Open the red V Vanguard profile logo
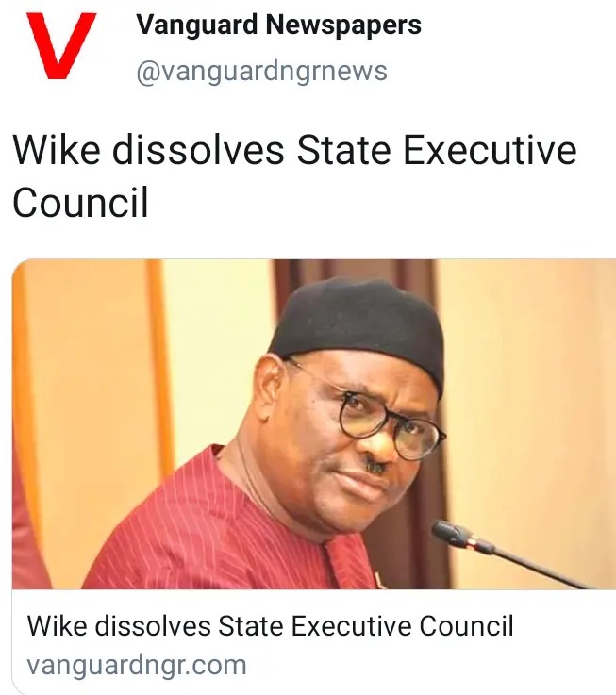Screen dimensions: 616x695 (x=61, y=46)
